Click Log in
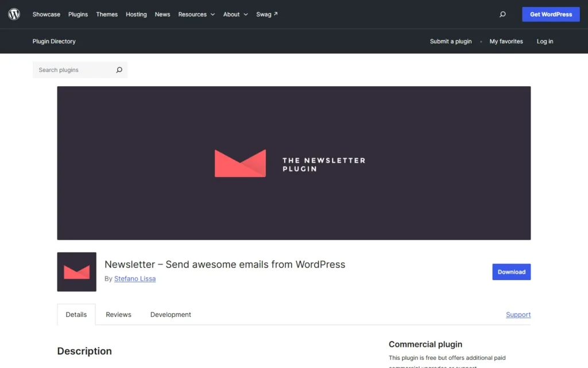 (544, 41)
